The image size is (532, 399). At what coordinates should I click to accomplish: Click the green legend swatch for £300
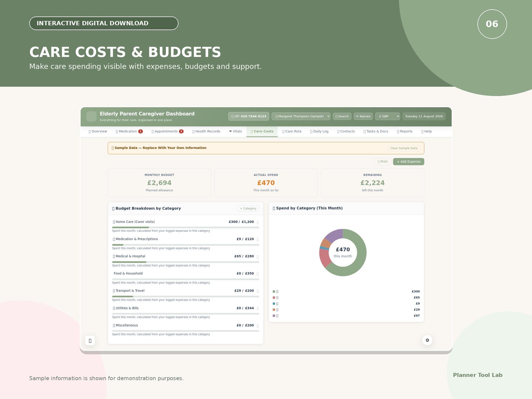[274, 292]
